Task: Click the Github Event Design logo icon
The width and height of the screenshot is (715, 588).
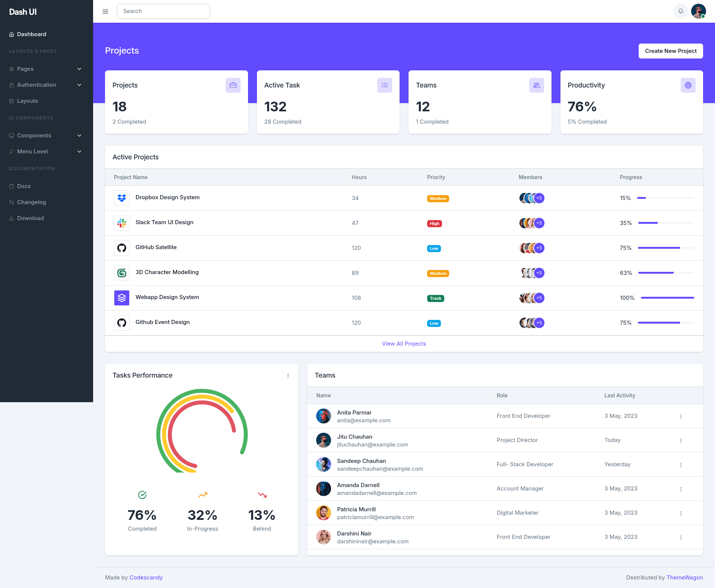Action: [122, 323]
